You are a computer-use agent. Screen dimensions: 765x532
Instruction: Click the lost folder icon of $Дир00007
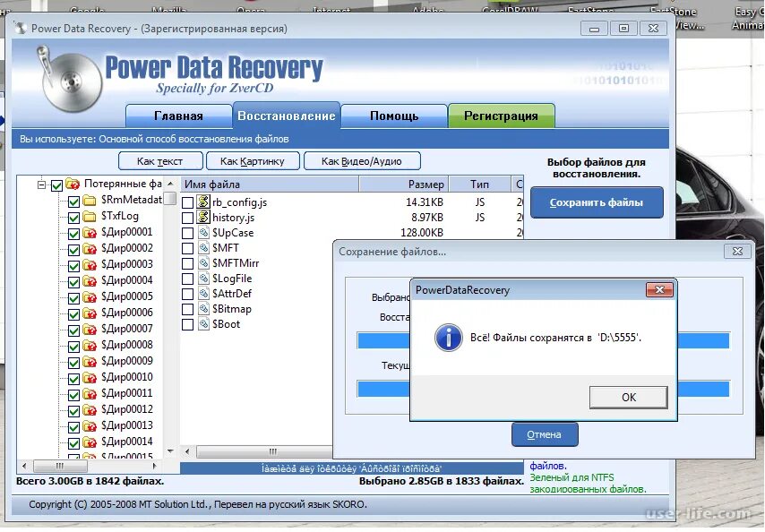(x=90, y=330)
